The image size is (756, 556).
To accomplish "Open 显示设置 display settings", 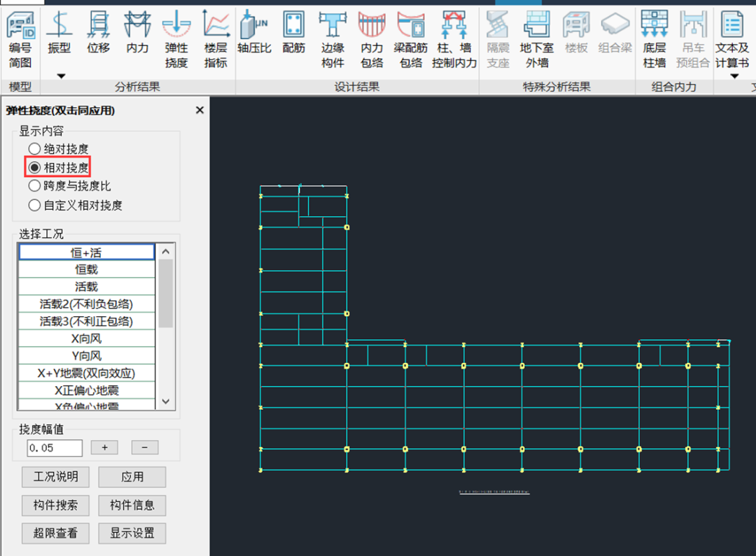I will pyautogui.click(x=132, y=533).
